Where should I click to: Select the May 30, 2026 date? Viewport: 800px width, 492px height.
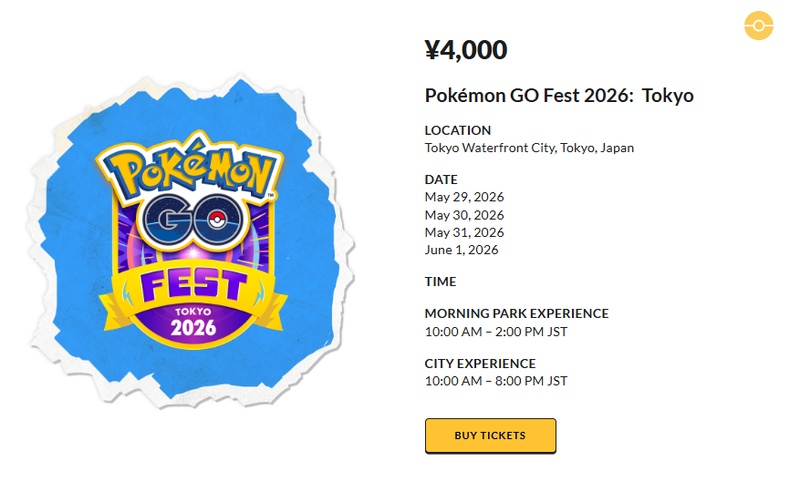(x=464, y=215)
